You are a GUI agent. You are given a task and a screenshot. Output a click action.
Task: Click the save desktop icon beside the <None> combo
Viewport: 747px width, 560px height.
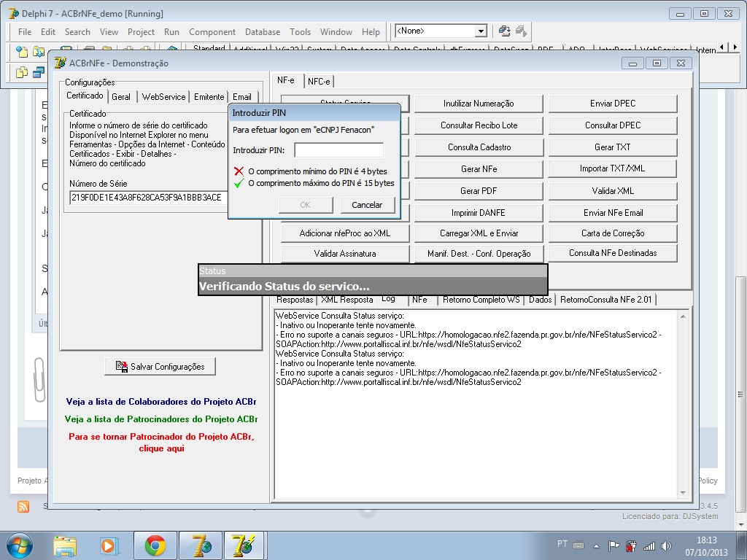point(505,31)
